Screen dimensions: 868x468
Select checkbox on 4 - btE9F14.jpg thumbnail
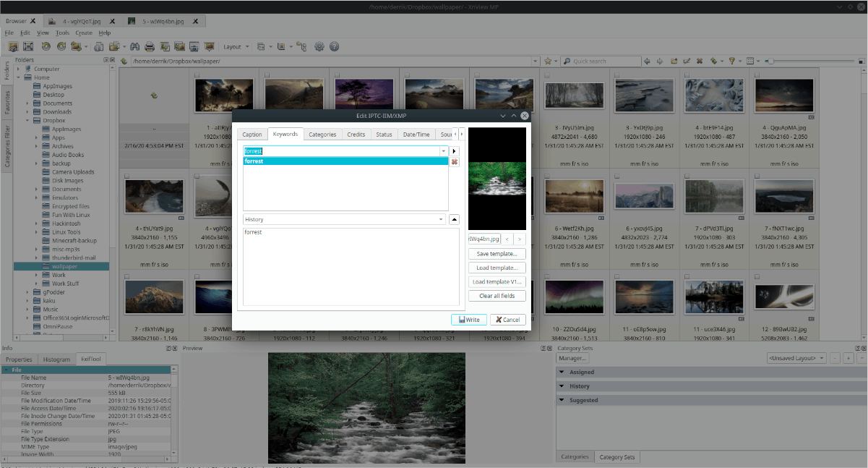(x=687, y=75)
